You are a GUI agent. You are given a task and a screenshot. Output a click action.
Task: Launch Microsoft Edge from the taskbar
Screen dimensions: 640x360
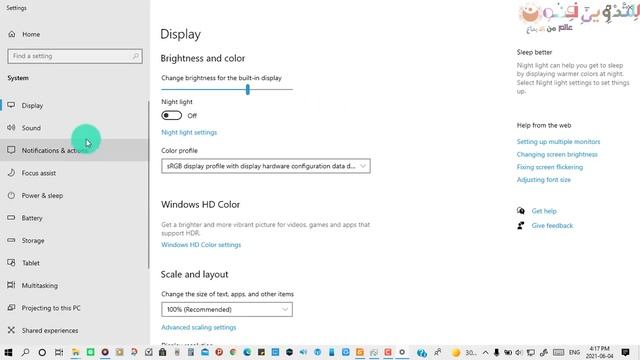pyautogui.click(x=247, y=352)
